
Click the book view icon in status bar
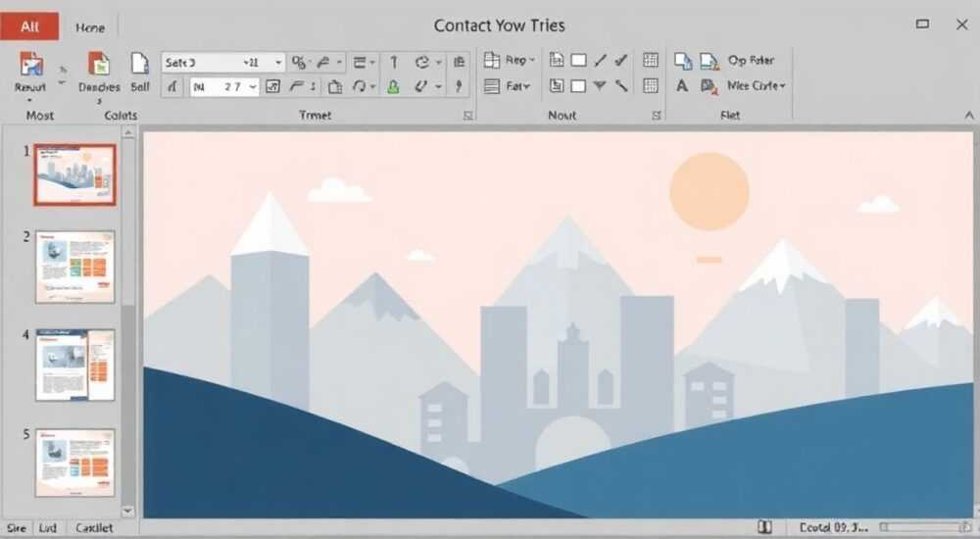click(764, 527)
